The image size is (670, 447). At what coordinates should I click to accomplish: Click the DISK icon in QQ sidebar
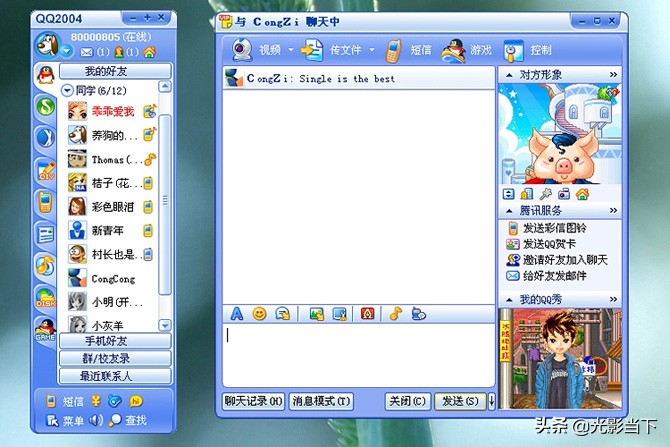tap(46, 298)
